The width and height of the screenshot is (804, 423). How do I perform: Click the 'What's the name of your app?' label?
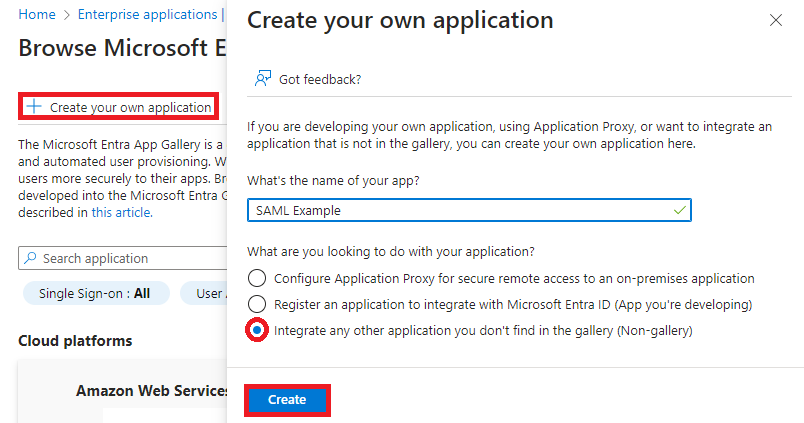point(333,180)
